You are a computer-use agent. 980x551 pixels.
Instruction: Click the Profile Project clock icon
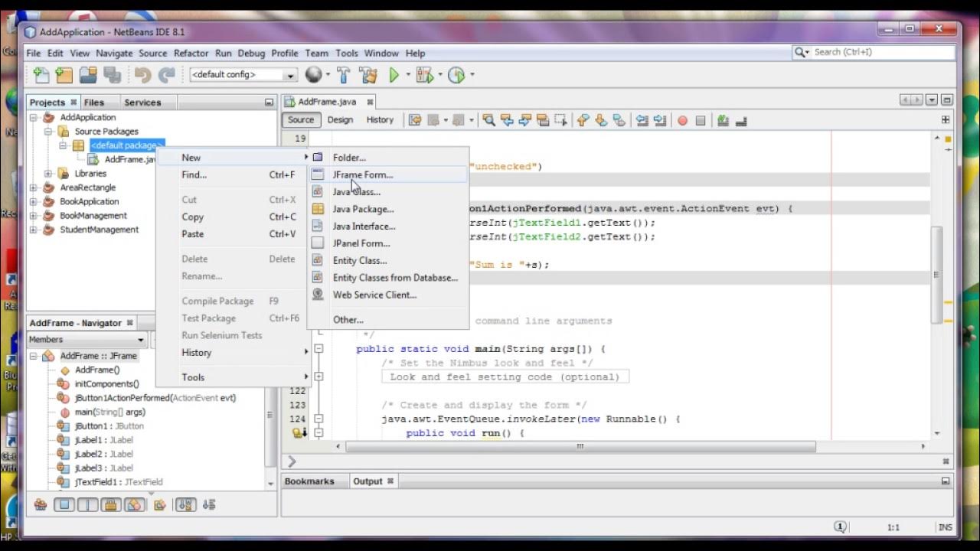pos(456,74)
